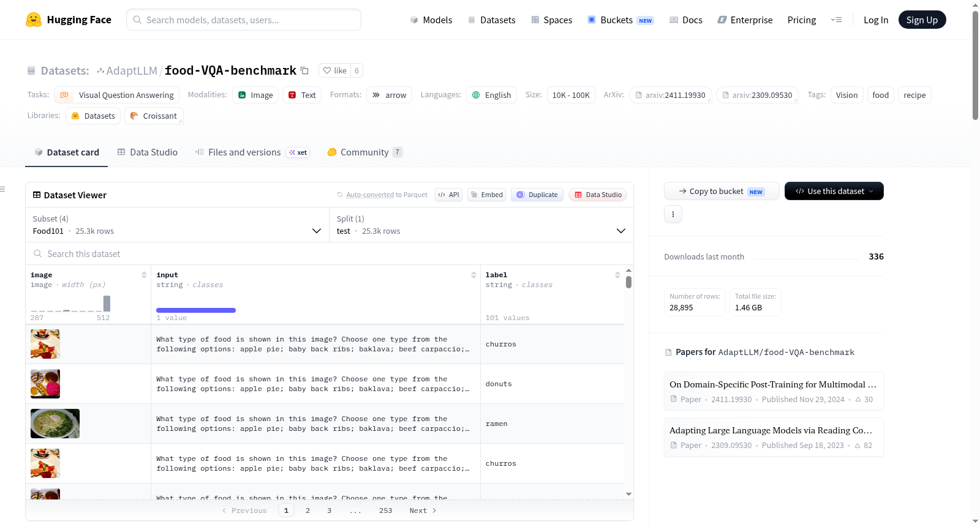Screen dimensions: 980x527
Task: Click the xet badge
Action: point(298,152)
